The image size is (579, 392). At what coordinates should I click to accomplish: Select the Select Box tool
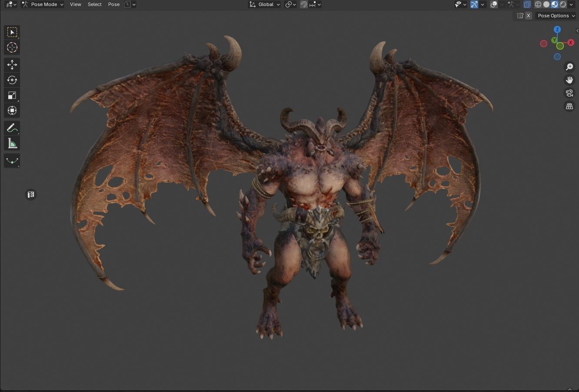click(12, 32)
